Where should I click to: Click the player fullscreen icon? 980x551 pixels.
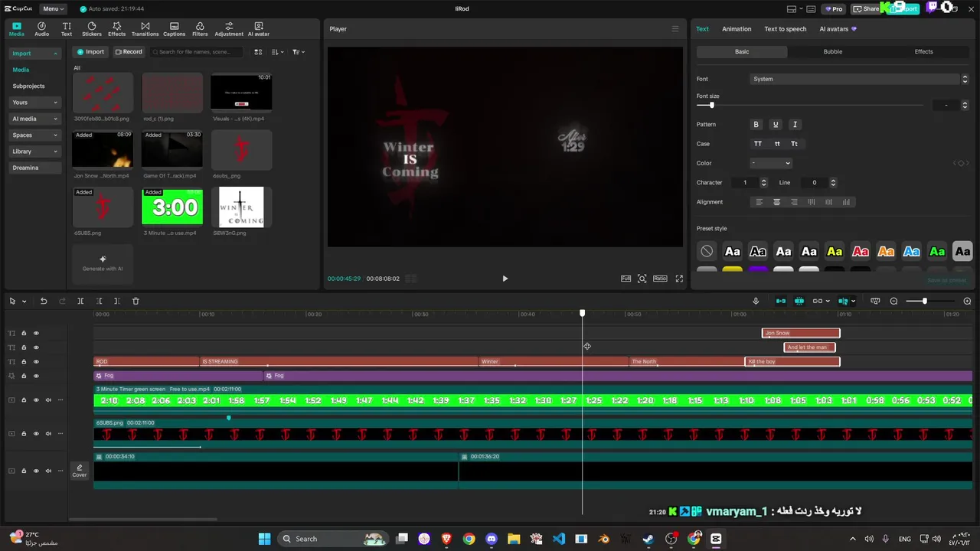(x=679, y=279)
